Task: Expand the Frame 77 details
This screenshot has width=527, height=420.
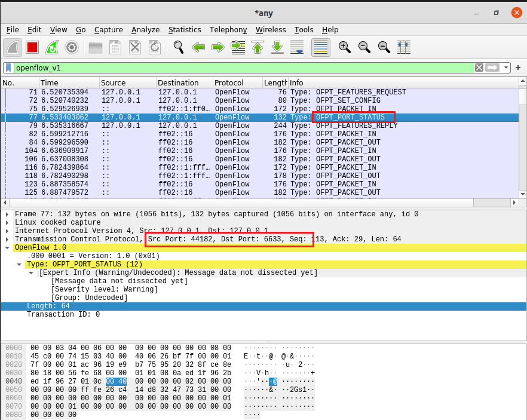Action: tap(7, 214)
